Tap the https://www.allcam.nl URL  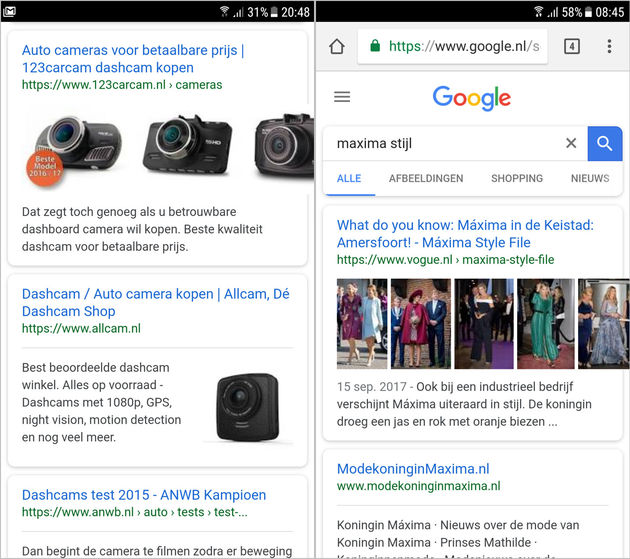click(x=81, y=328)
